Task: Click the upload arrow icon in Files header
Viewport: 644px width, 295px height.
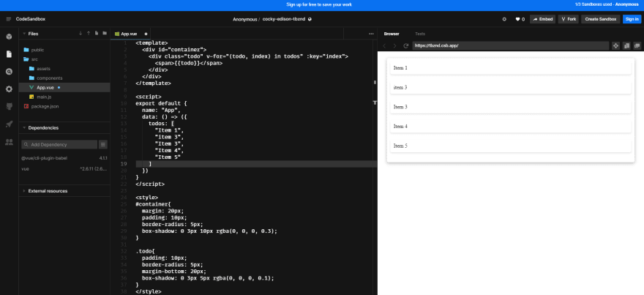Action: 89,33
